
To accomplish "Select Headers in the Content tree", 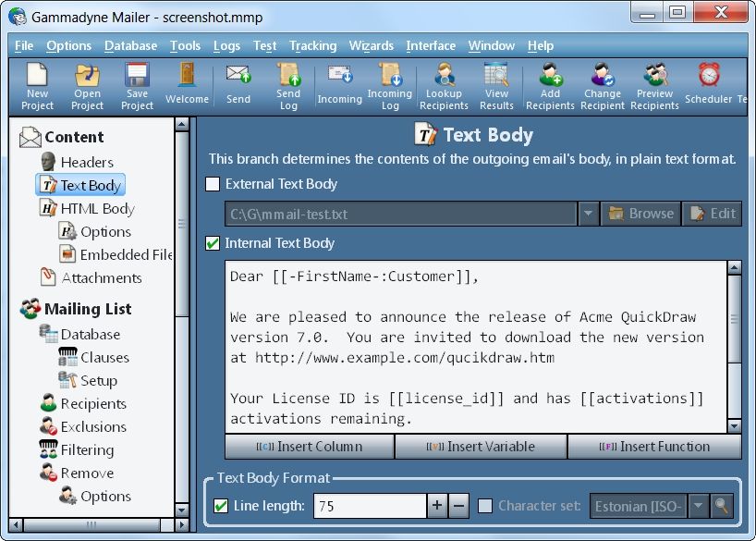I will tap(77, 162).
